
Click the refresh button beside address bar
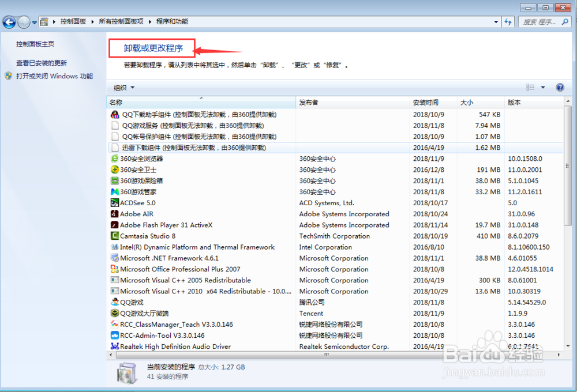click(x=508, y=22)
